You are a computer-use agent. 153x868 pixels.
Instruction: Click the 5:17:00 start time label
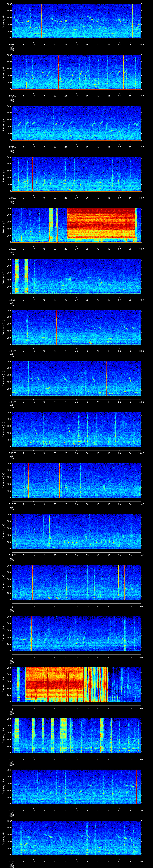click(12, 861)
